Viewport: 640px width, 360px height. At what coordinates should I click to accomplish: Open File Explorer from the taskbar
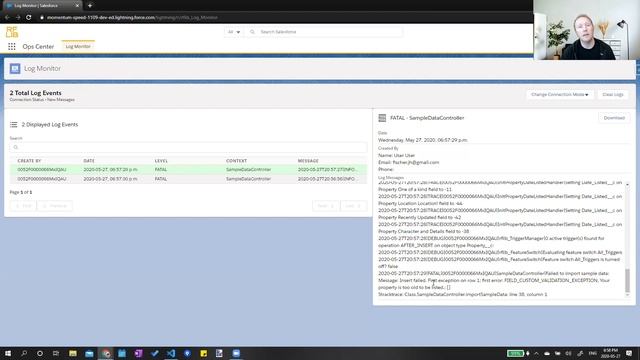73,353
